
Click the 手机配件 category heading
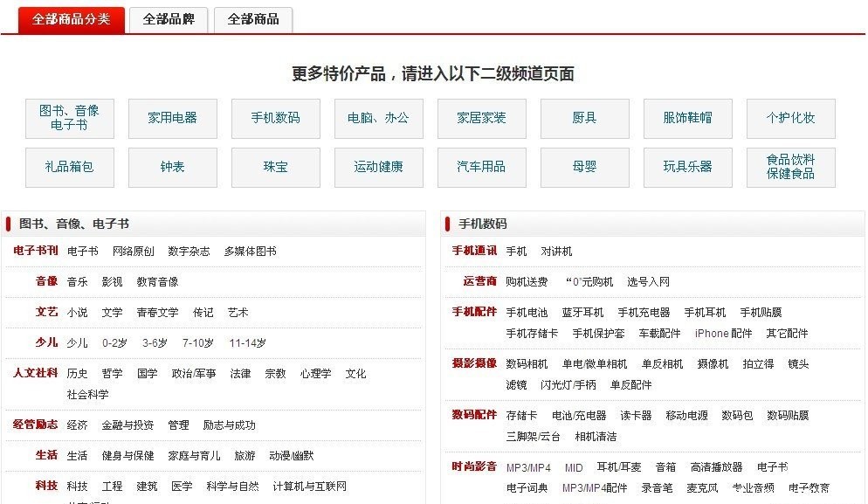click(x=474, y=312)
